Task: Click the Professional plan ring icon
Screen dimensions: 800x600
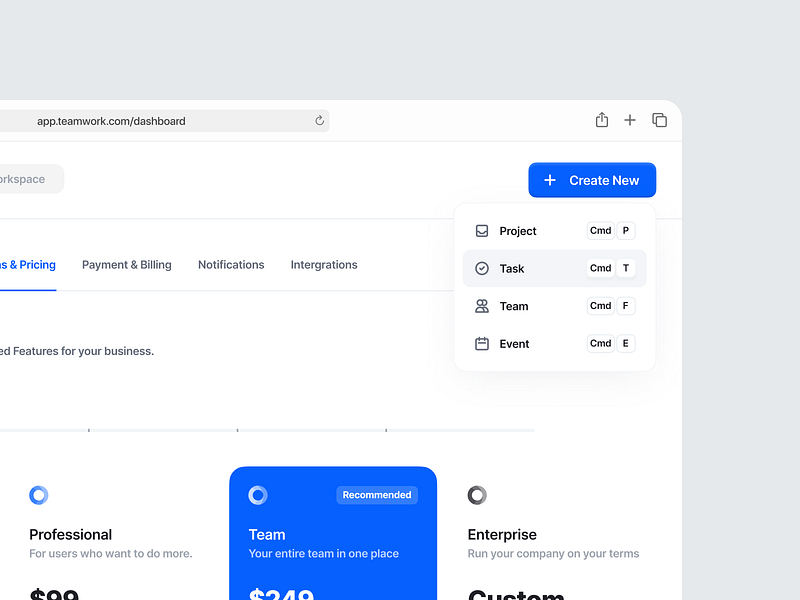Action: 39,495
